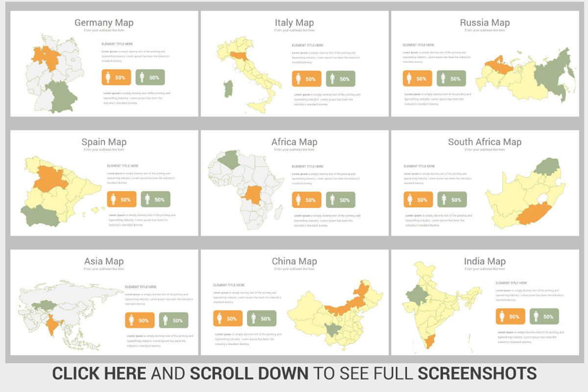Screen dimensions: 588x392
Task: Select the green southern region on the Germany map
Action: [62, 96]
